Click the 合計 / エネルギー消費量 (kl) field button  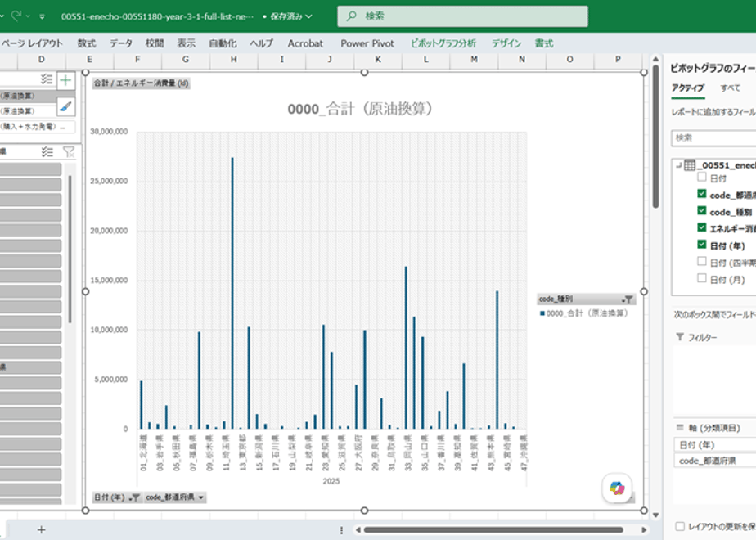pyautogui.click(x=141, y=83)
